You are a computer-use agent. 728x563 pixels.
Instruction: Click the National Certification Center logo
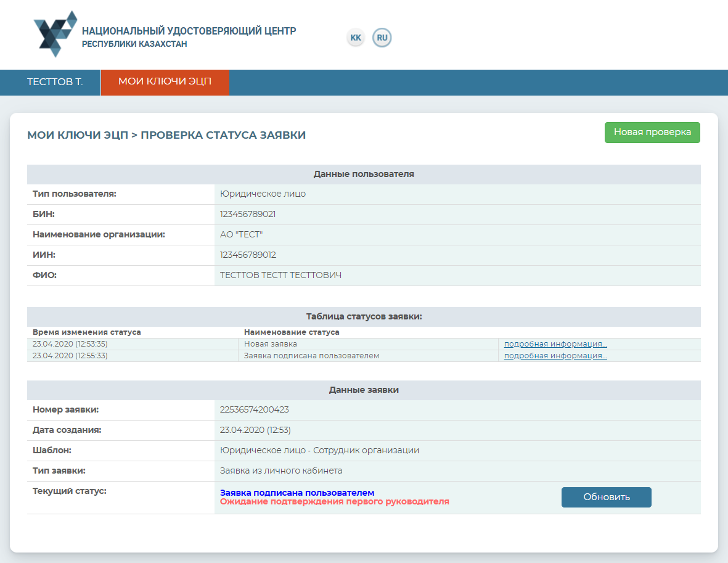pos(55,34)
